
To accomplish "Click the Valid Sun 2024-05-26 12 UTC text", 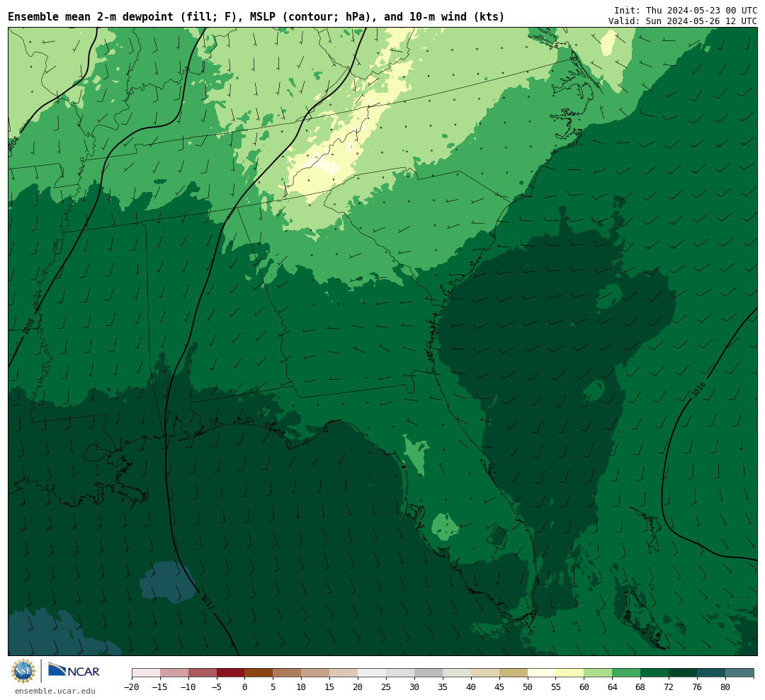I will click(x=683, y=21).
